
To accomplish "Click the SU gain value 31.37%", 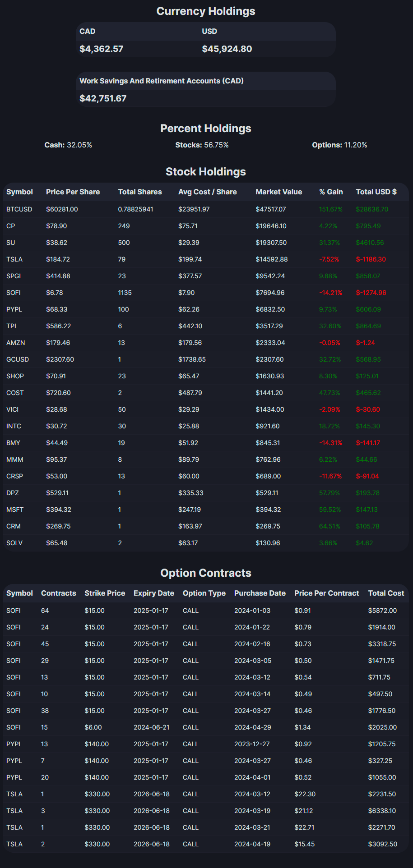I will (x=329, y=243).
